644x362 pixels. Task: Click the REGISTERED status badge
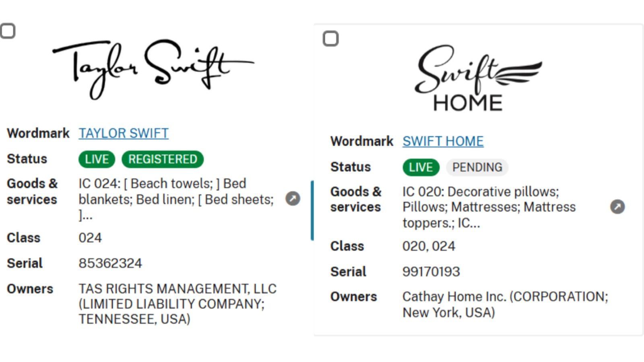(163, 159)
